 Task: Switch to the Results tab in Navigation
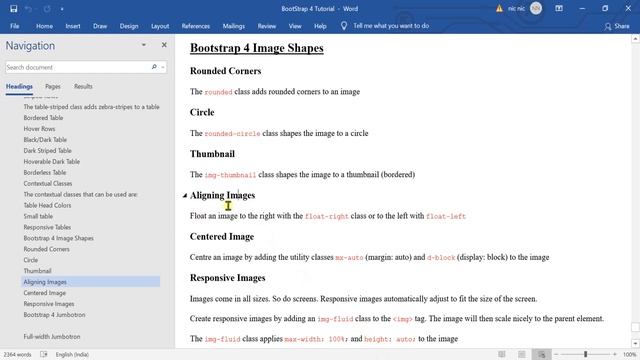click(83, 86)
